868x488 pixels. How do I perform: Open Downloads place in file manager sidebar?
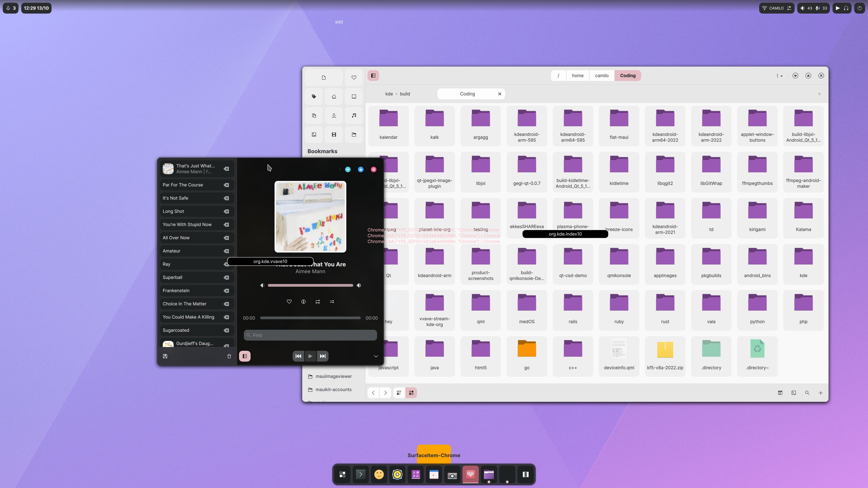pyautogui.click(x=334, y=116)
